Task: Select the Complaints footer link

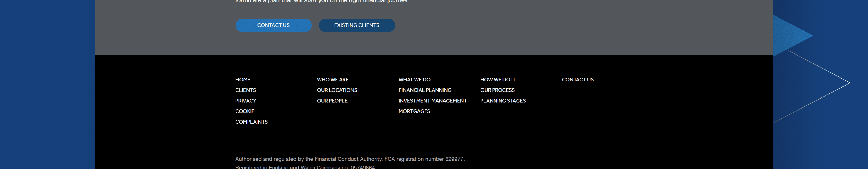Action: 251,122
